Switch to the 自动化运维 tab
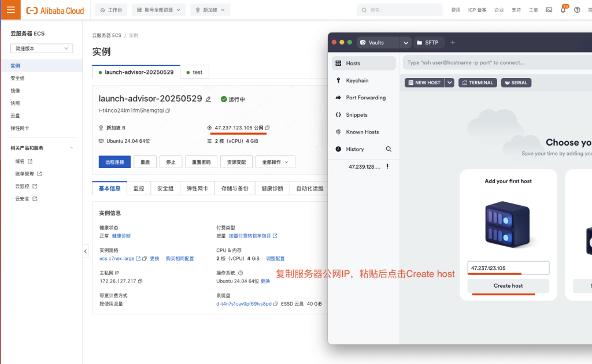Viewport: 592px width, 364px height. [310, 188]
